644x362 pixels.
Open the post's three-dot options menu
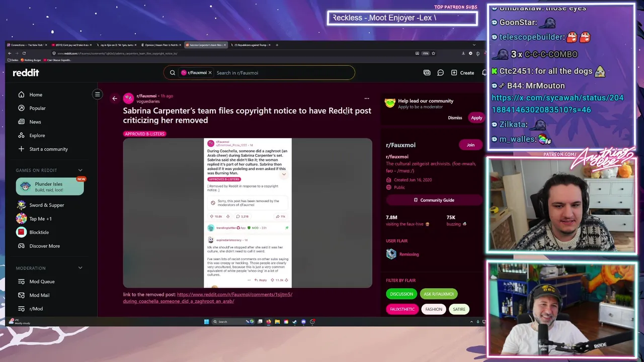pyautogui.click(x=367, y=99)
